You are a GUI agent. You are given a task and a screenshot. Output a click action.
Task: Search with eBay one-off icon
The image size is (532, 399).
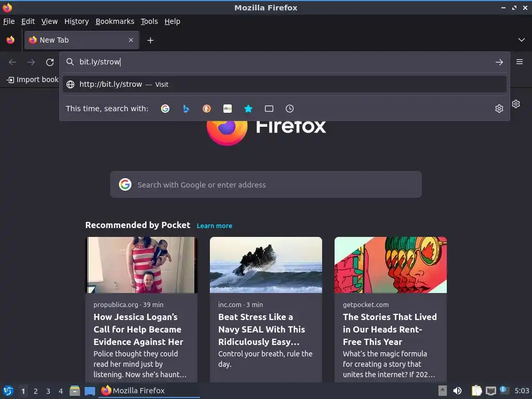228,109
